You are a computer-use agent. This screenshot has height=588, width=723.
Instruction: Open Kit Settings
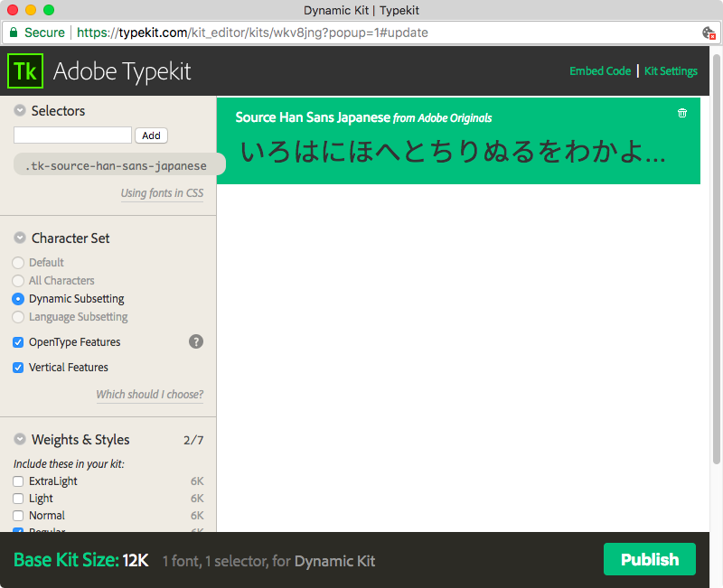(x=671, y=71)
